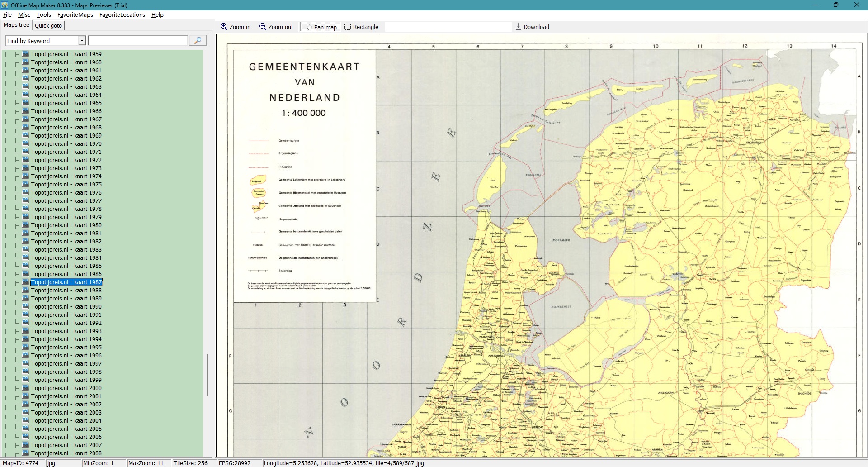Click the Zoom in magnifier icon
868x467 pixels.
(224, 27)
